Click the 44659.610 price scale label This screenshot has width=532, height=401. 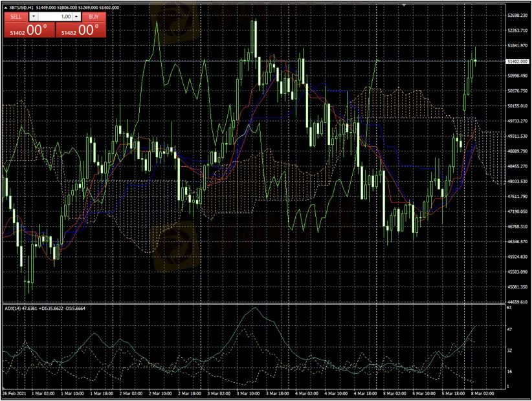(x=518, y=301)
